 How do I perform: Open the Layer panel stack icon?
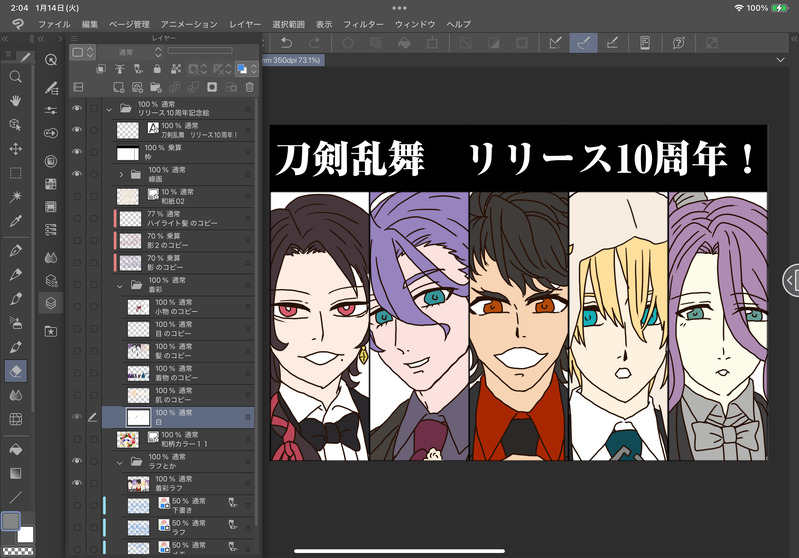point(50,303)
